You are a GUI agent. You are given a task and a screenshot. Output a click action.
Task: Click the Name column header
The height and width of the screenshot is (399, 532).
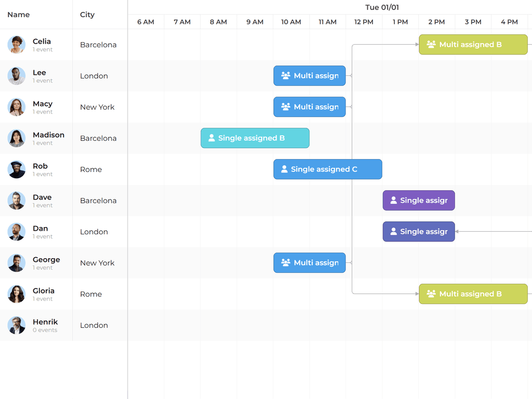(x=19, y=15)
